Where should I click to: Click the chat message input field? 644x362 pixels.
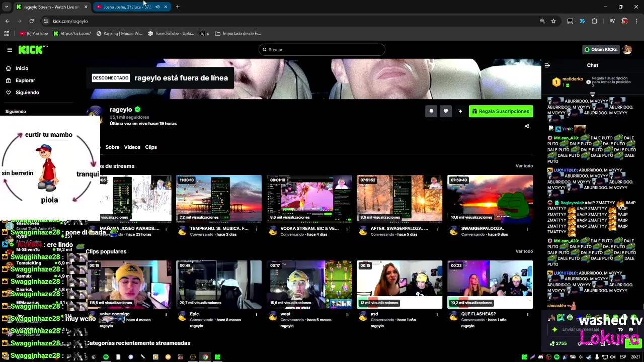[x=586, y=329]
